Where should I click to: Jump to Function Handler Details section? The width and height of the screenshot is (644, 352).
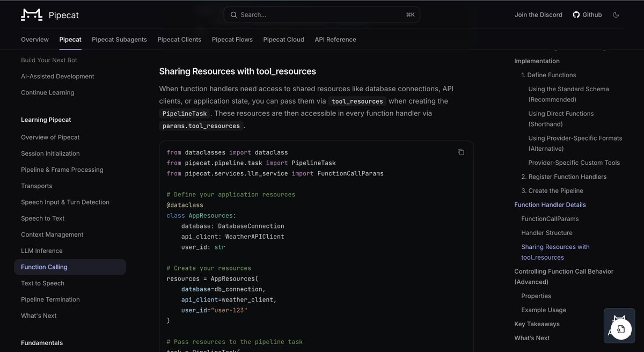550,205
